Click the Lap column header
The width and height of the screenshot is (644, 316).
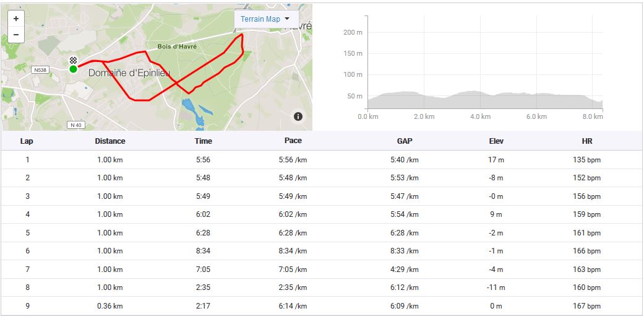(27, 141)
